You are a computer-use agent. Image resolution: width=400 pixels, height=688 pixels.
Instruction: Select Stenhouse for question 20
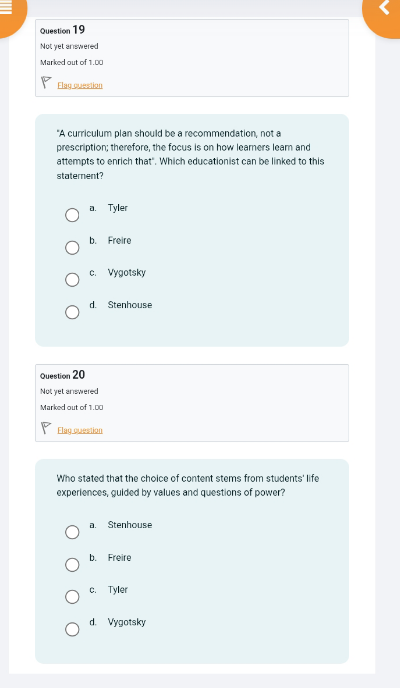point(72,532)
